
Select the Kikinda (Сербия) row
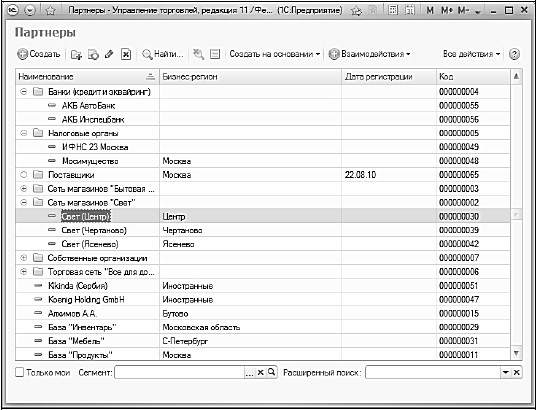[263, 286]
